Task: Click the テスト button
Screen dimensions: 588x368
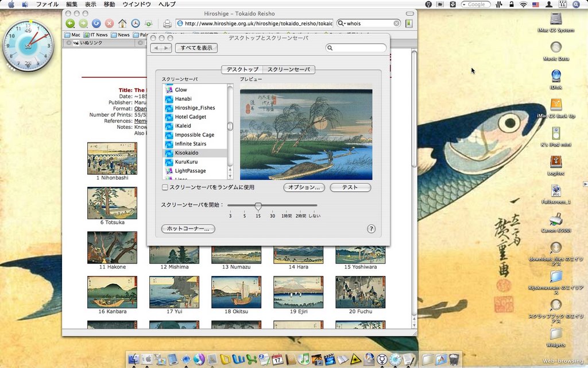Action: click(350, 187)
